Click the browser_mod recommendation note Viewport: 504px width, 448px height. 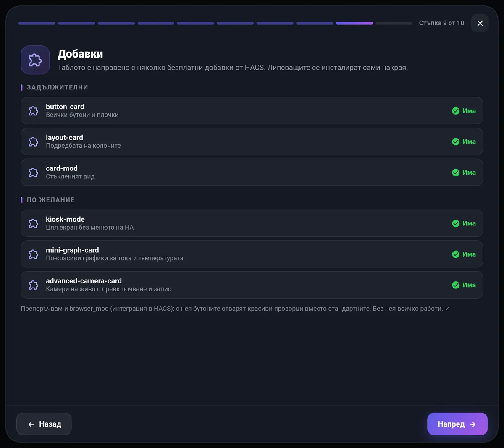pyautogui.click(x=235, y=309)
